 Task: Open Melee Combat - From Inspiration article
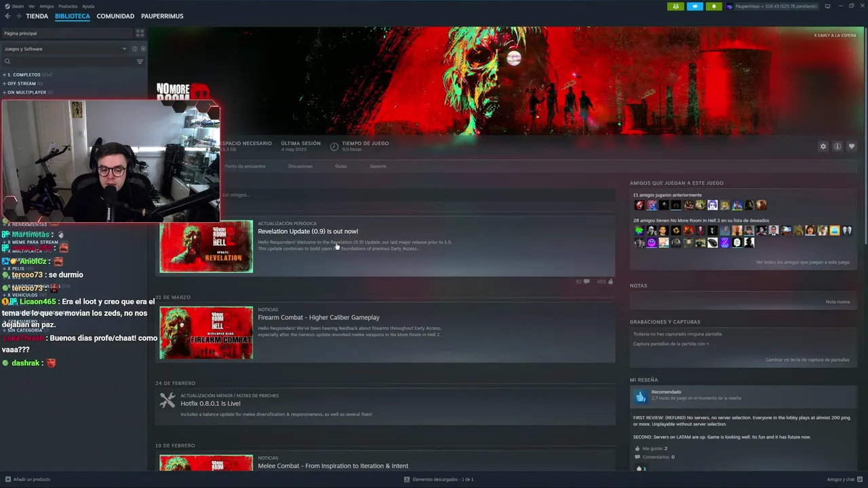tap(333, 466)
